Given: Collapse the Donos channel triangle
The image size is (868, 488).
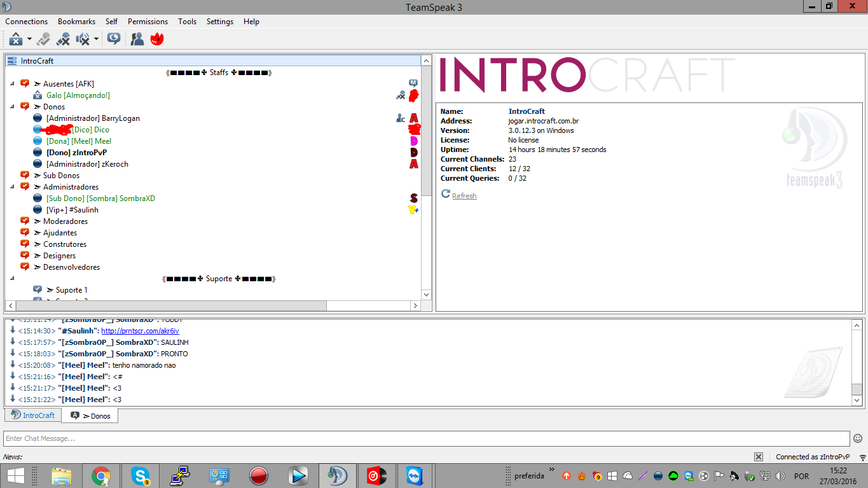Looking at the screenshot, I should pos(12,107).
